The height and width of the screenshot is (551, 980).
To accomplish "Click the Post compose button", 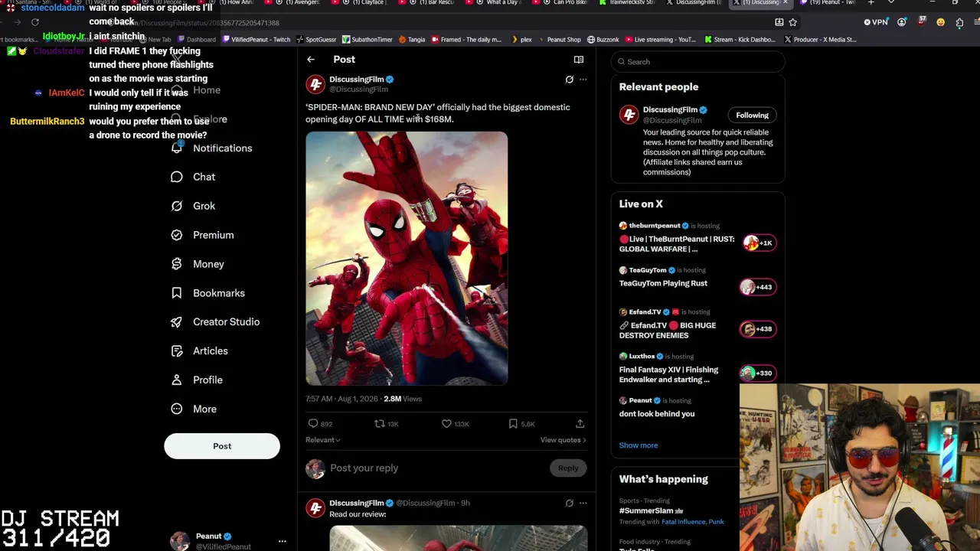I will 222,446.
